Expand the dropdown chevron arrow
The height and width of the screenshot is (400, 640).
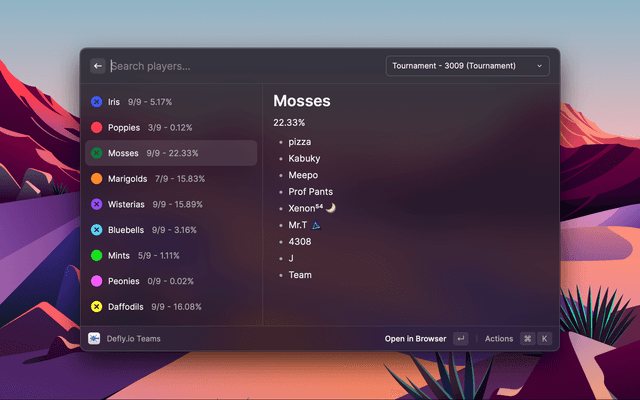[x=540, y=66]
